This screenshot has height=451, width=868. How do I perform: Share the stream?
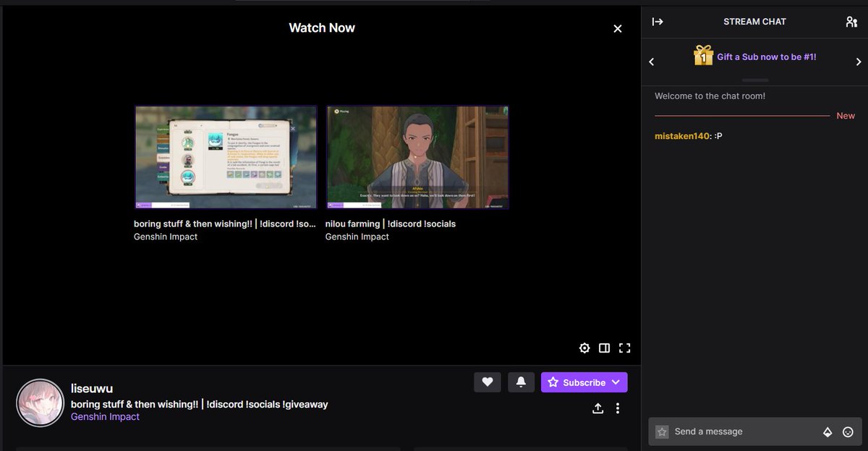597,408
